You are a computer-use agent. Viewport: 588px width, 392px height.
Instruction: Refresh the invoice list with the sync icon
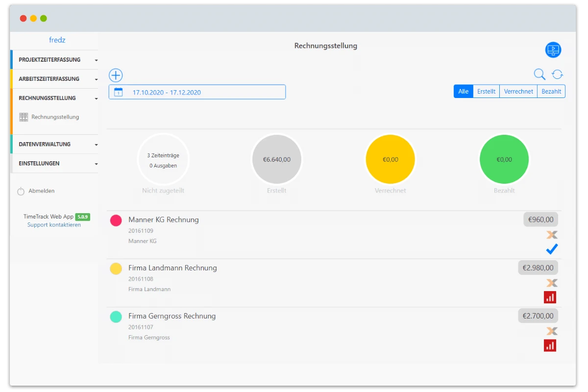click(x=558, y=74)
